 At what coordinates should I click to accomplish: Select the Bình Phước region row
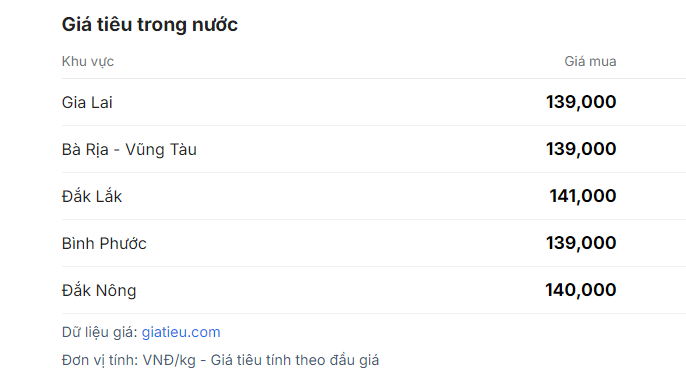coord(374,243)
